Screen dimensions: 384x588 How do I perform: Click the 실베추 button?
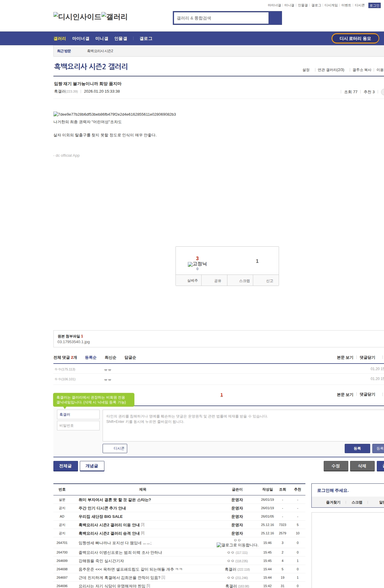coord(188,281)
